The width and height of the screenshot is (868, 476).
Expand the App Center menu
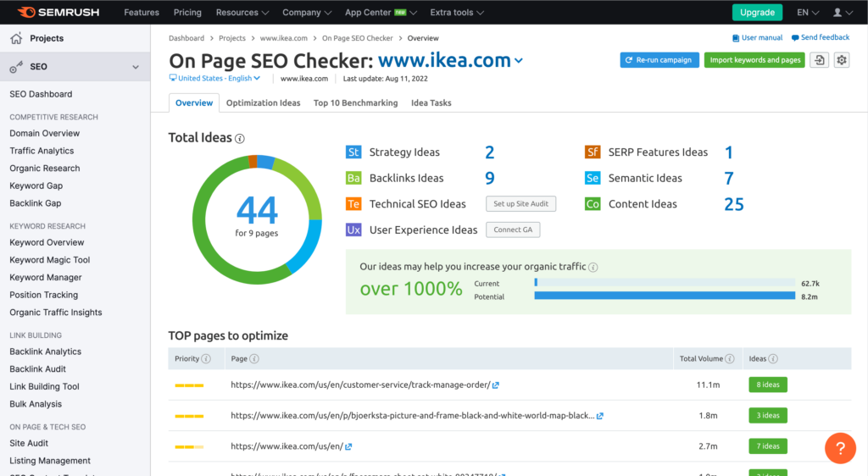coord(381,12)
